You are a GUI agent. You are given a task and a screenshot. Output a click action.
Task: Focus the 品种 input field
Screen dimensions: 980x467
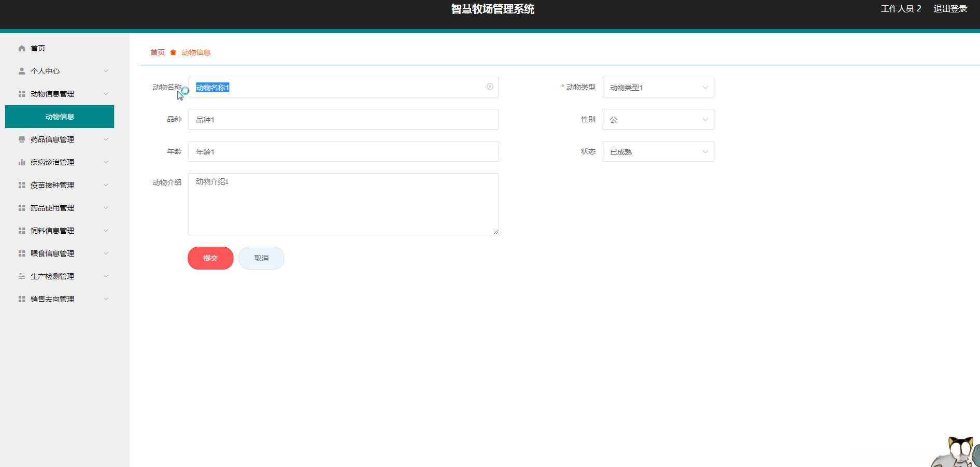[x=343, y=119]
